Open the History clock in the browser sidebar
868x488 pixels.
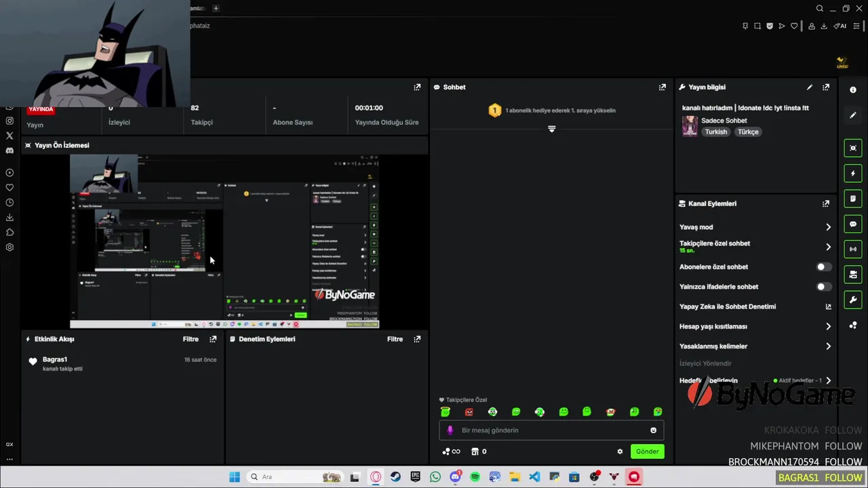[x=9, y=203]
